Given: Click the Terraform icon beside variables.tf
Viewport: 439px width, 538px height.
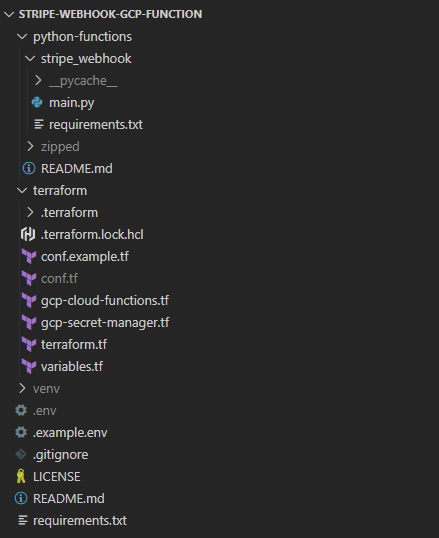Looking at the screenshot, I should coord(29,366).
